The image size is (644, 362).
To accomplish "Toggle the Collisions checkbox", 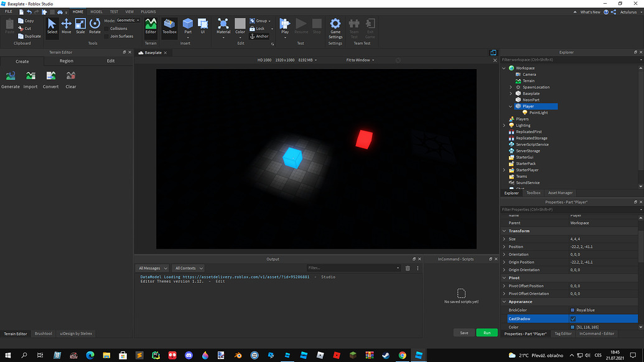I will pyautogui.click(x=107, y=29).
